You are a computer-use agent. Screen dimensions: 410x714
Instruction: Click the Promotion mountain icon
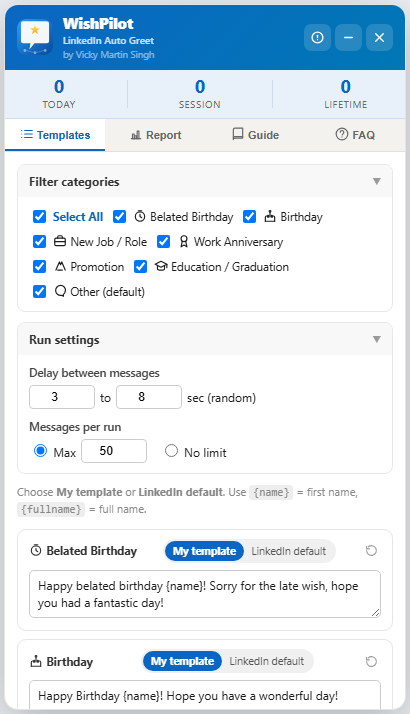[60, 266]
